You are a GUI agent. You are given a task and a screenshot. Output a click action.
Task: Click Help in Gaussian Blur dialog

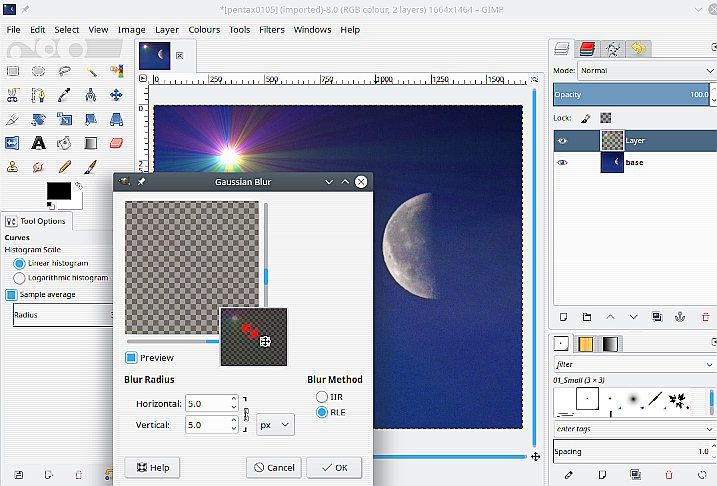point(152,467)
